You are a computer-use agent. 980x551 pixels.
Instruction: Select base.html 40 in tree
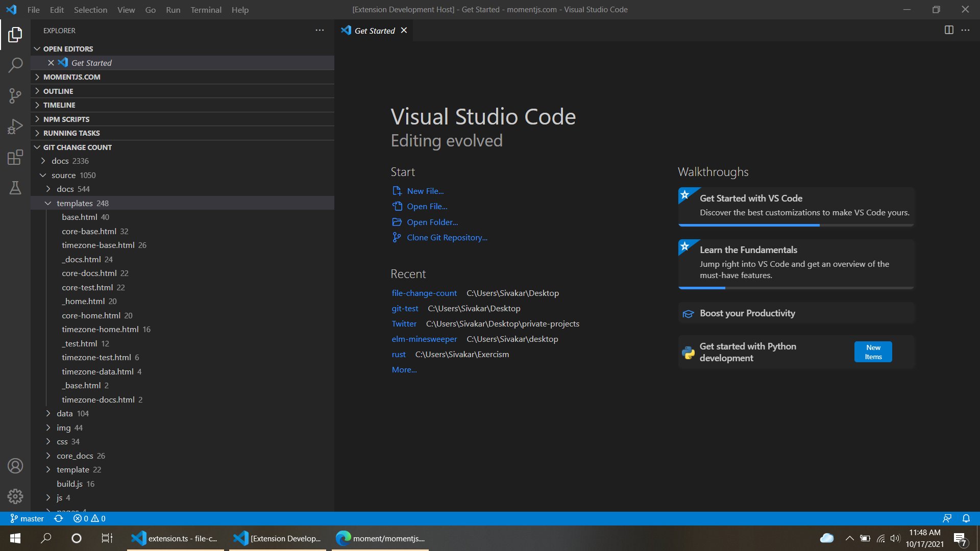click(x=183, y=217)
